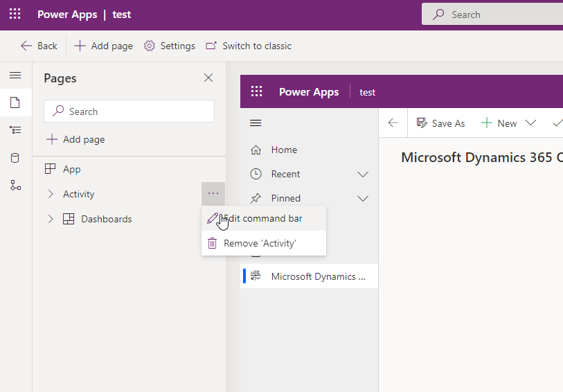Click the ellipsis button next to Activity
This screenshot has width=563, height=392.
click(213, 193)
